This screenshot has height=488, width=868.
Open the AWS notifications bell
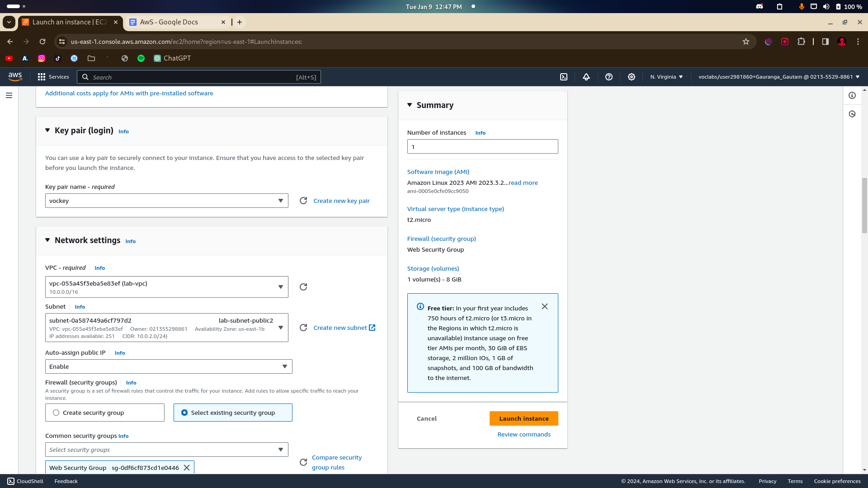click(x=586, y=77)
